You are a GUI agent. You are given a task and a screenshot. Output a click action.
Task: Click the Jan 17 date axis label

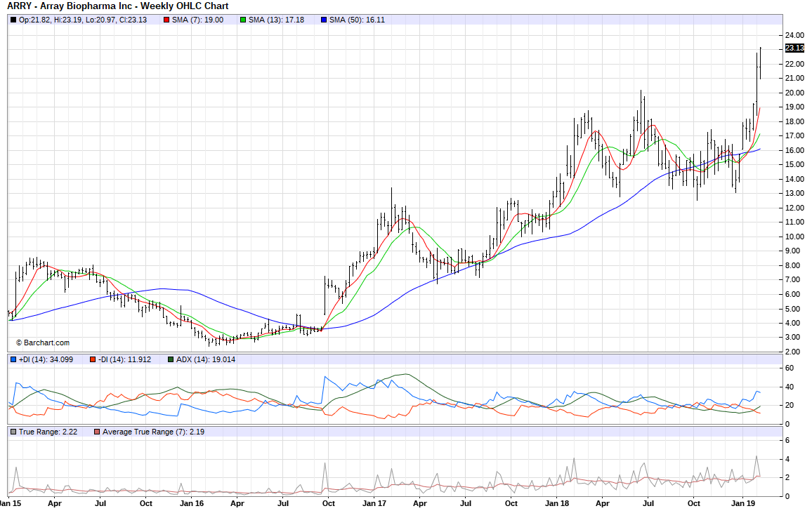[374, 503]
